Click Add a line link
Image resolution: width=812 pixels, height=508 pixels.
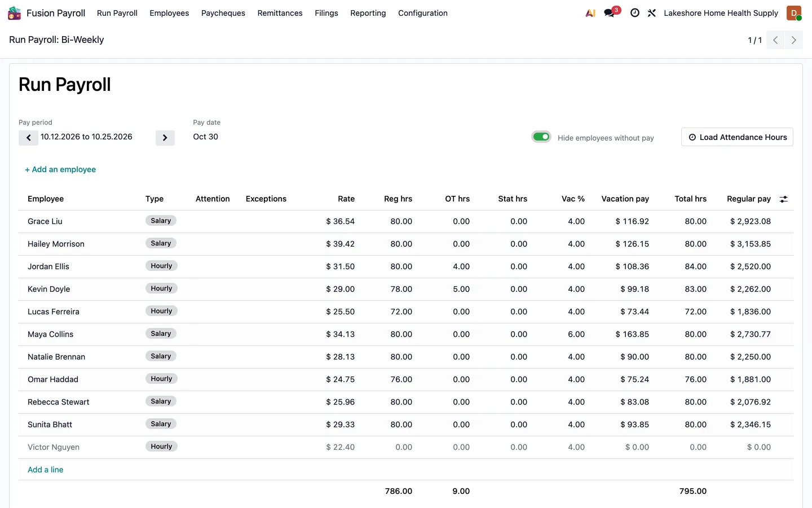(46, 470)
